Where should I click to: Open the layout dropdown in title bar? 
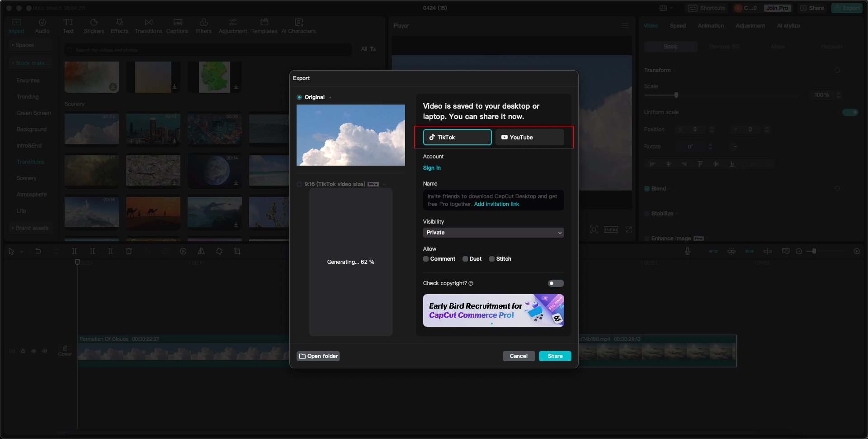666,8
